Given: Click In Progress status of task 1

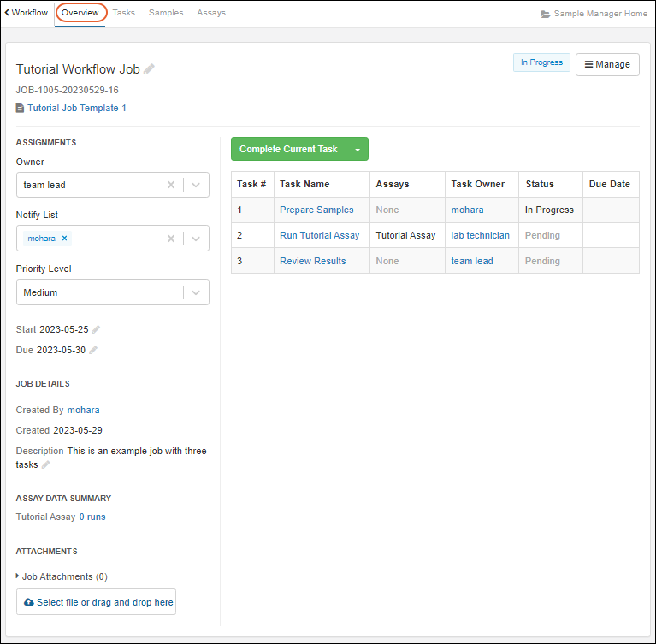Looking at the screenshot, I should click(549, 210).
